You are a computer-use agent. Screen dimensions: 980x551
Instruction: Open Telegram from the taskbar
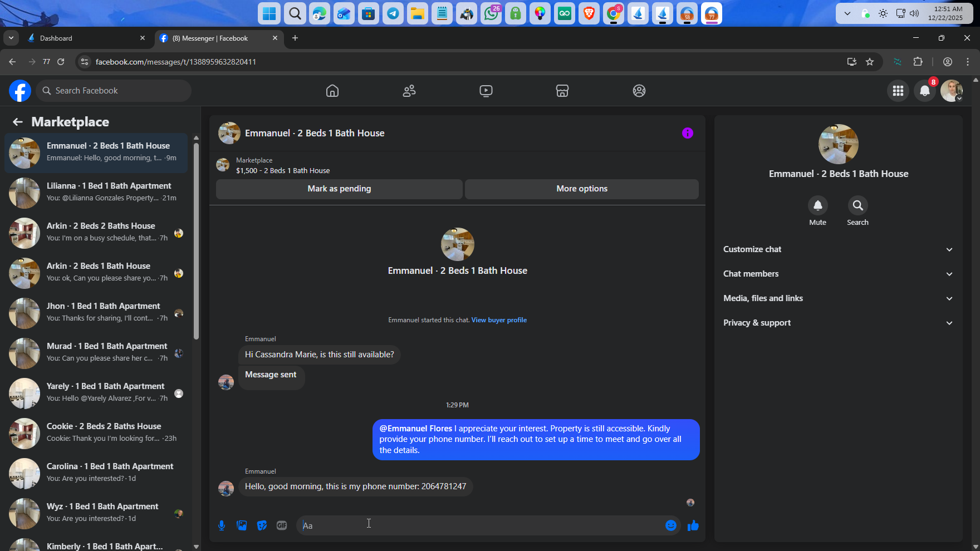point(393,13)
